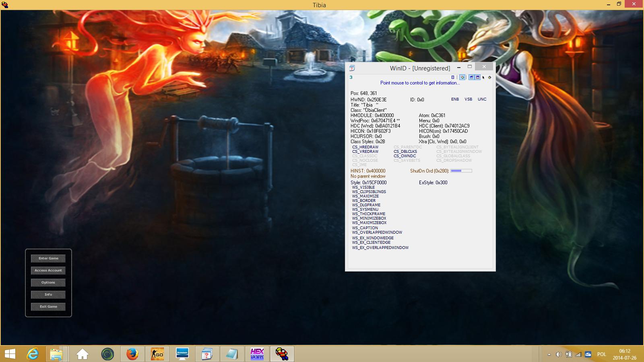The height and width of the screenshot is (362, 644).
Task: Click the WS_MAXIMIZE style entry
Action: coord(365,196)
